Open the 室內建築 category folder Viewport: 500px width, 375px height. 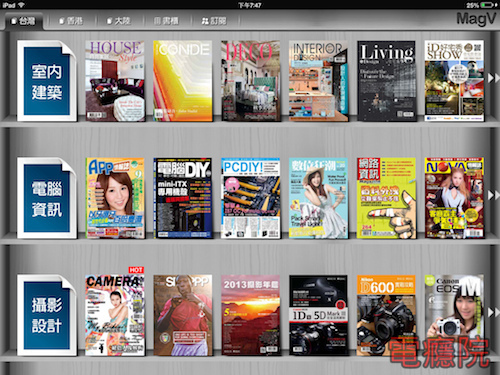click(47, 81)
